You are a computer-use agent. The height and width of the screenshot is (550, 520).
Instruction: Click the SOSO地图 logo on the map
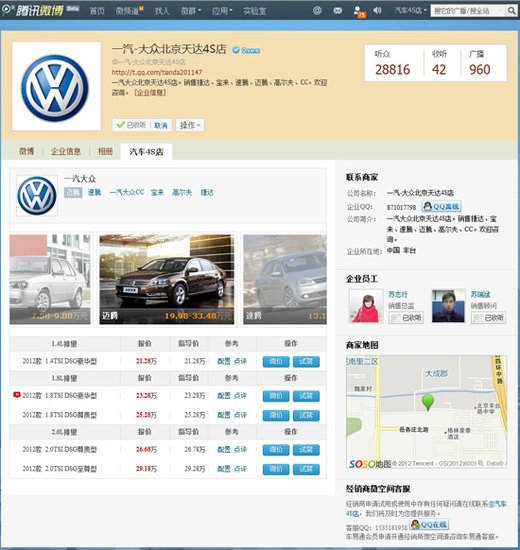370,464
